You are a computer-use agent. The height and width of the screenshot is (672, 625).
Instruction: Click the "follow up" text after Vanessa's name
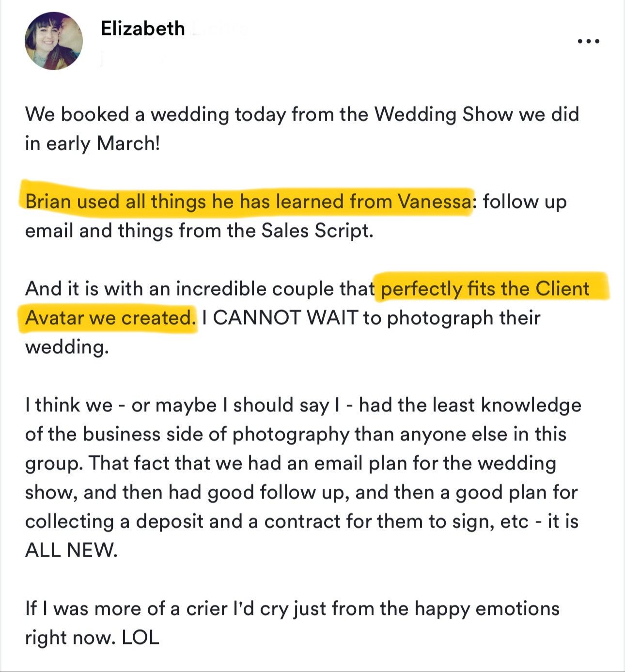pyautogui.click(x=525, y=202)
